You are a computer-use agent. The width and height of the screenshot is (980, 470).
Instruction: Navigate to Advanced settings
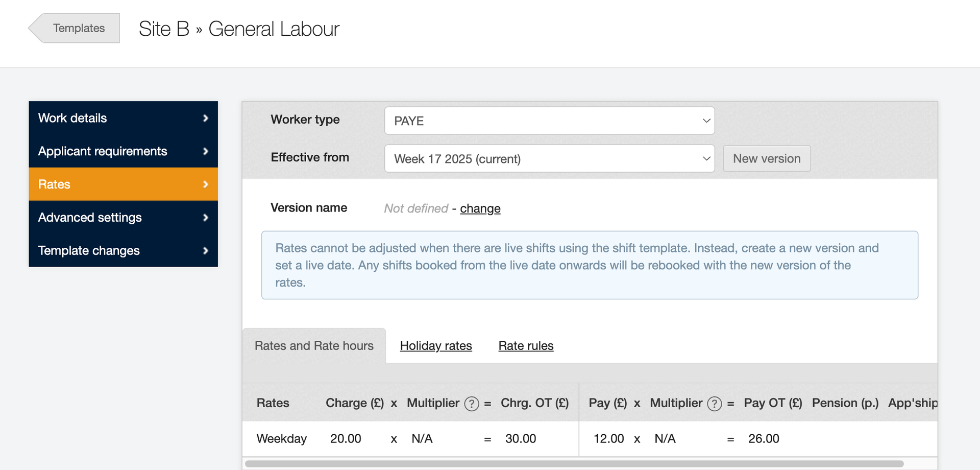pos(90,218)
